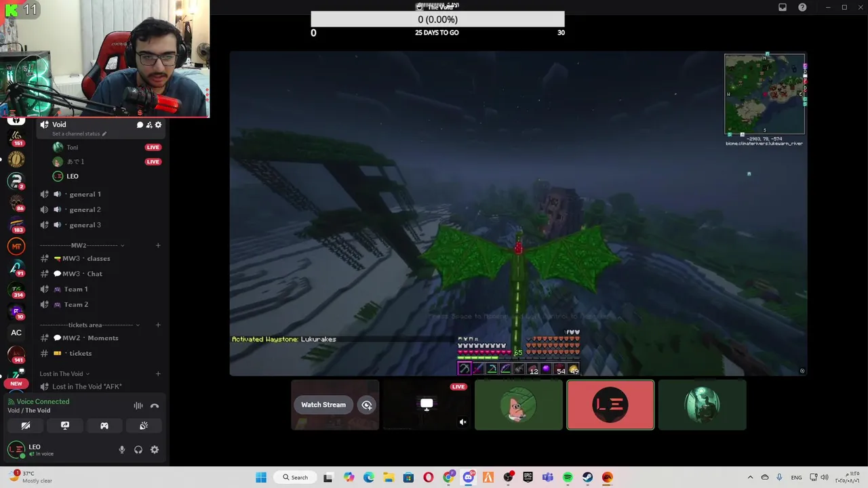Pop out the stream tile beside Watch Stream

[367, 405]
